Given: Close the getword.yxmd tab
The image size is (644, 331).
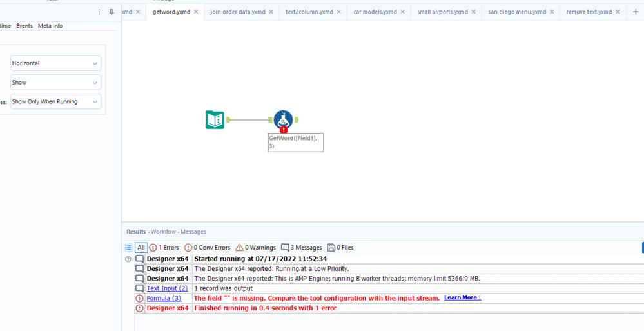Looking at the screenshot, I should click(196, 12).
